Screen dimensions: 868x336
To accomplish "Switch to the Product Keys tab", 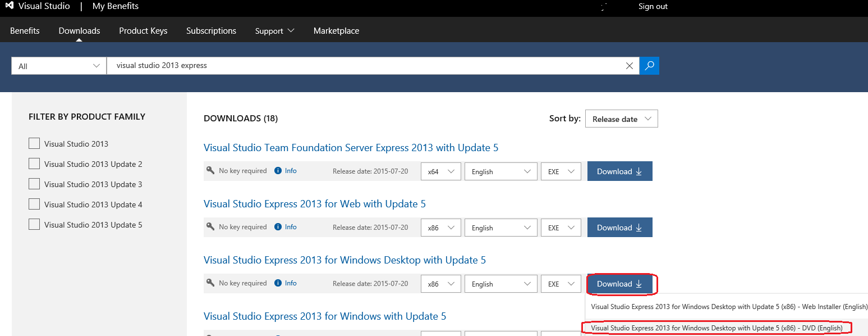I will (x=143, y=30).
